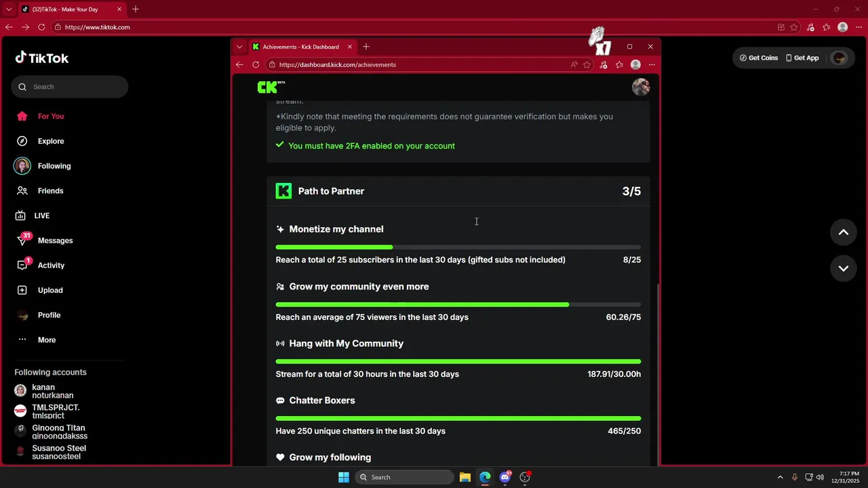
Task: Click the Get App button
Action: pyautogui.click(x=802, y=58)
